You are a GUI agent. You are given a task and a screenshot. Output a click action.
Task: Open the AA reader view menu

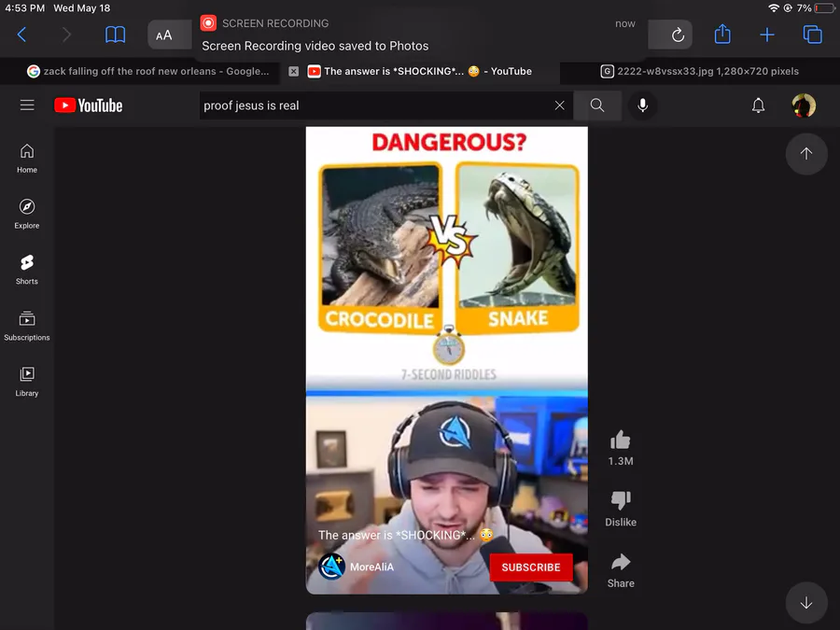[x=164, y=35]
